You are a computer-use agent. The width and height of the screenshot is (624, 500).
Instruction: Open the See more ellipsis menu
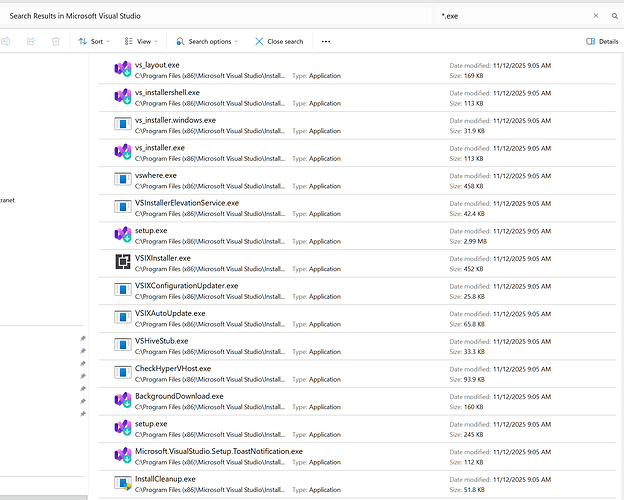click(x=326, y=41)
